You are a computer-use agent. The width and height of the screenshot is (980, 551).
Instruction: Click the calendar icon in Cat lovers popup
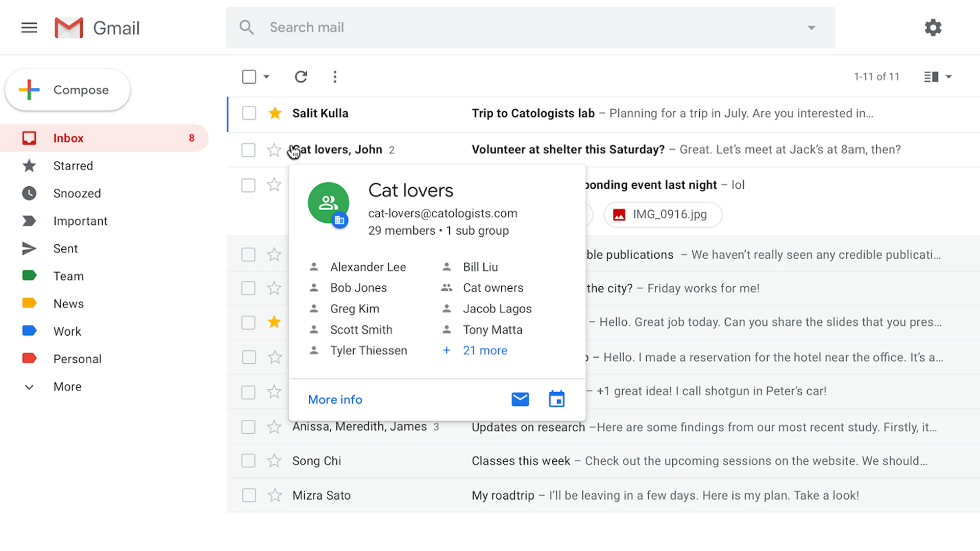pos(557,399)
